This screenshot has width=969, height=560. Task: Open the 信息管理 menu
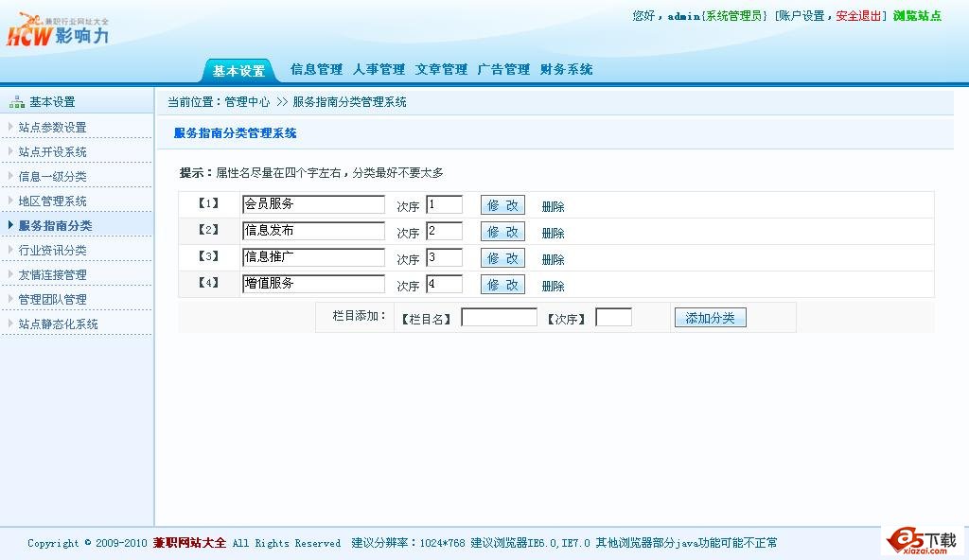316,69
